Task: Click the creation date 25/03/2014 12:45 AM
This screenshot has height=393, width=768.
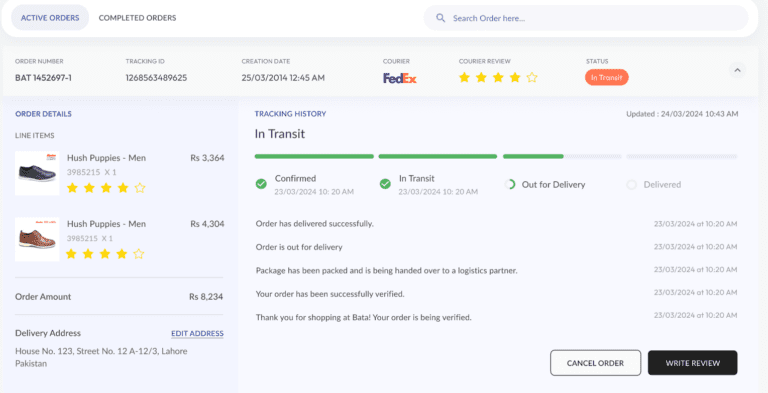Action: [x=283, y=77]
